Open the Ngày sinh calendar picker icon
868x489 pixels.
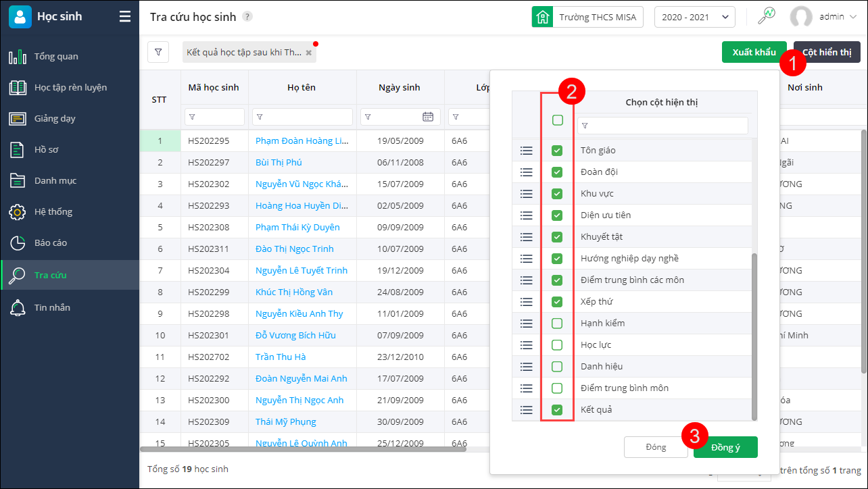click(x=428, y=117)
